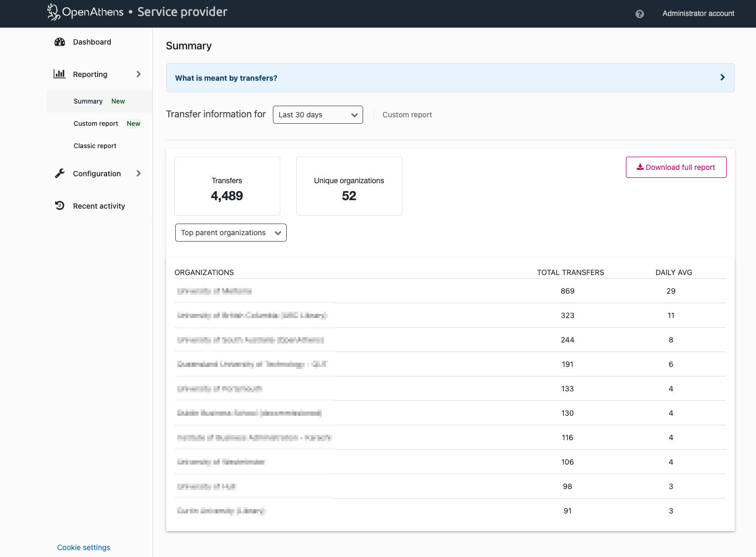This screenshot has width=756, height=557.
Task: Open Classic report in sidebar
Action: click(95, 146)
